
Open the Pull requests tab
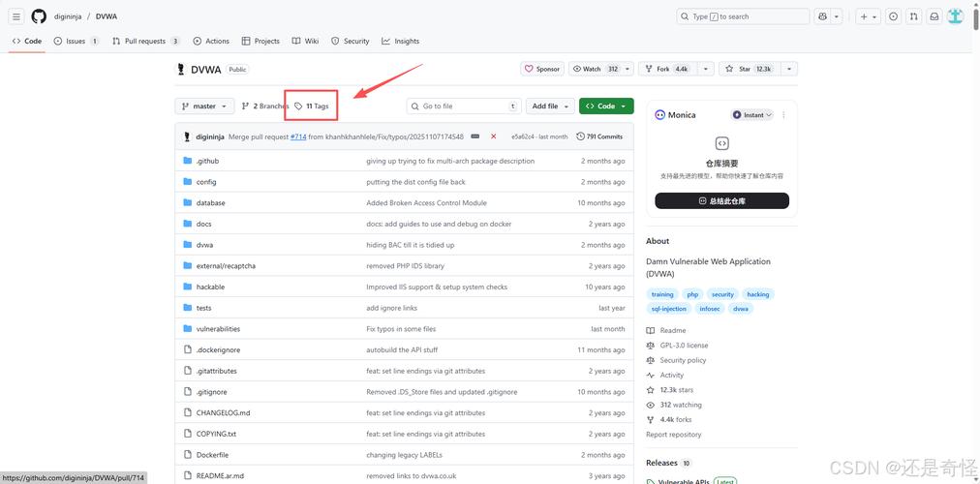(x=146, y=42)
